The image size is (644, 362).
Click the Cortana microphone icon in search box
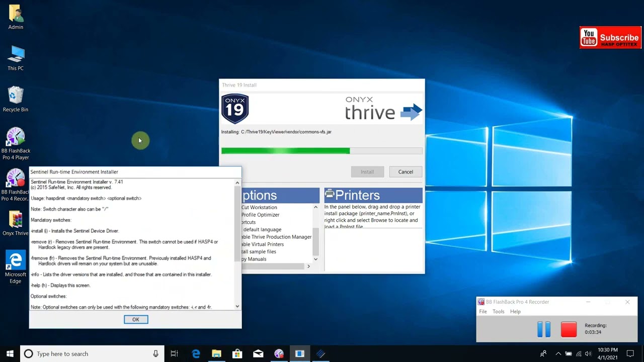156,354
